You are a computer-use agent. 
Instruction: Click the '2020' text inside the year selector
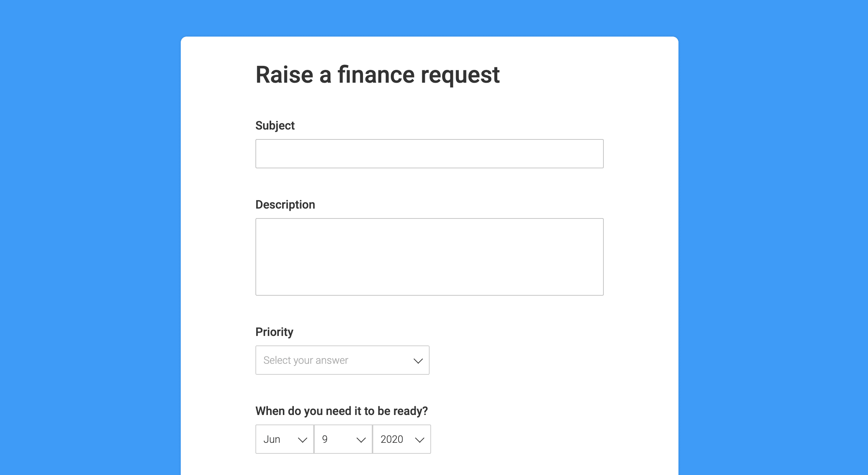392,439
